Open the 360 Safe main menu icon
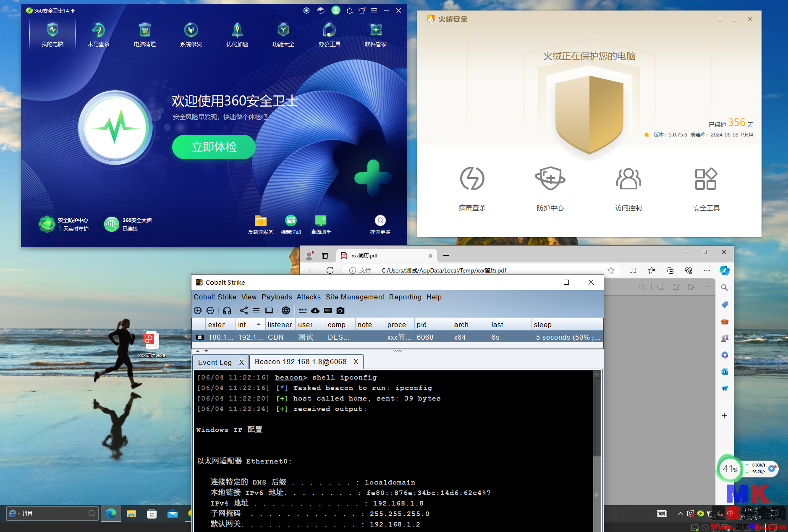The width and height of the screenshot is (788, 532). (x=374, y=10)
